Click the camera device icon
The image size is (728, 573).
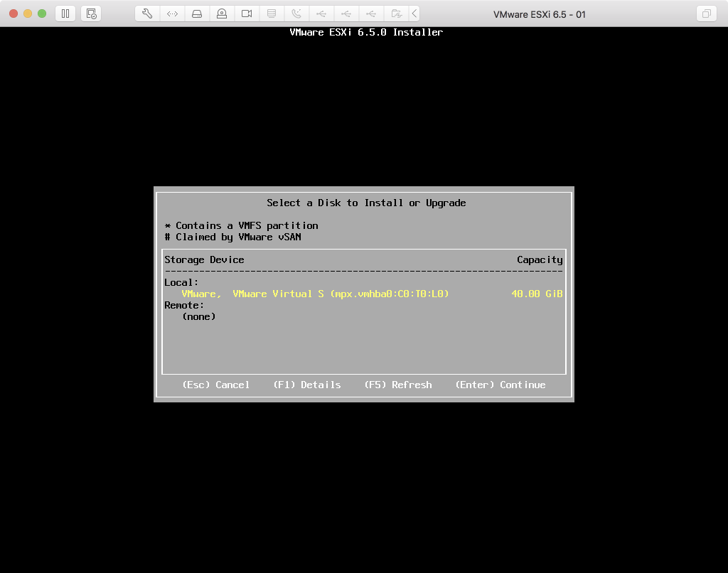click(247, 14)
